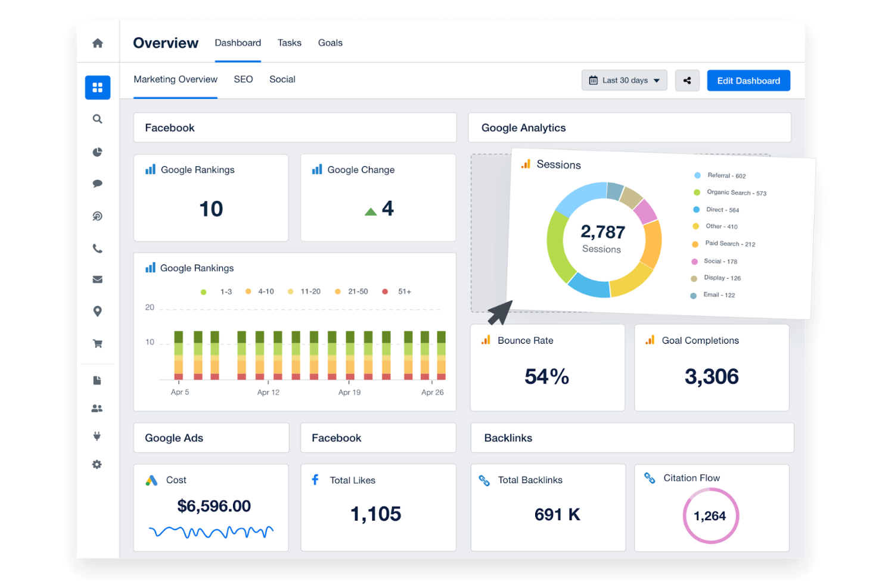Click the bar chart icon beside Google Change
This screenshot has width=882, height=588.
coord(317,169)
